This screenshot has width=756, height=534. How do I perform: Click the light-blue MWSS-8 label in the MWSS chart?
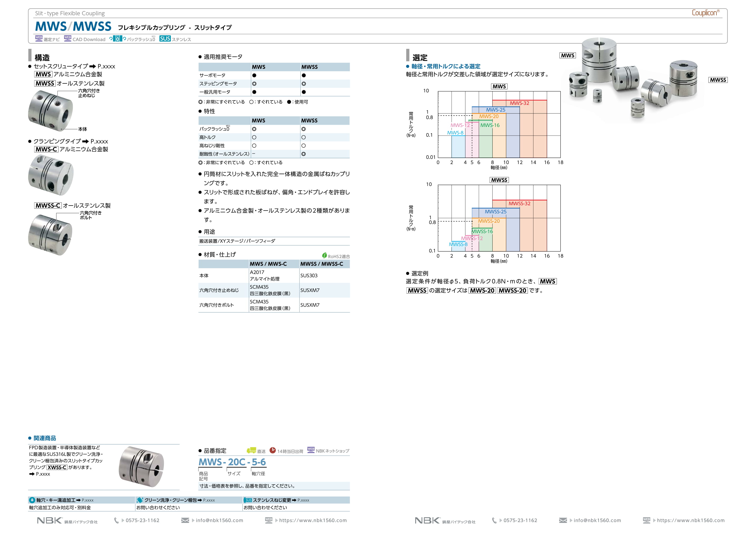[x=458, y=244]
